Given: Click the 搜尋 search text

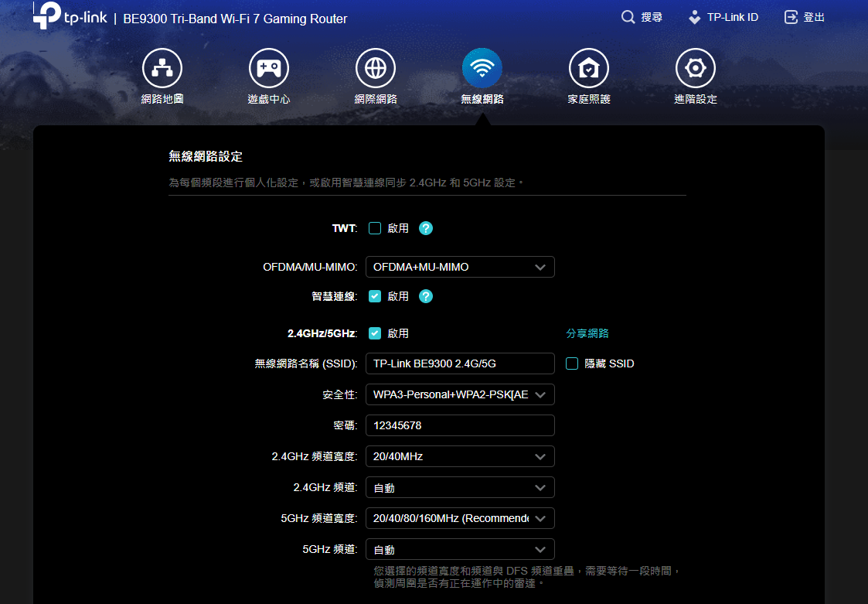Looking at the screenshot, I should click(652, 17).
